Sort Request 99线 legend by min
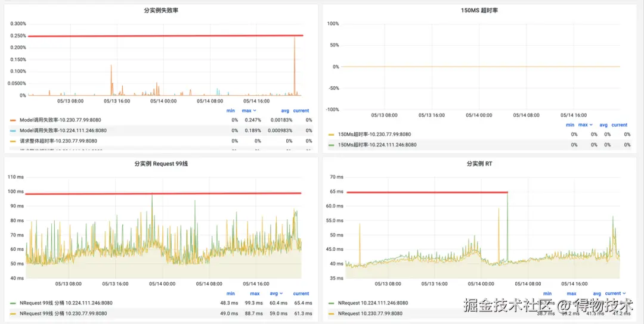644x324 pixels. point(230,294)
